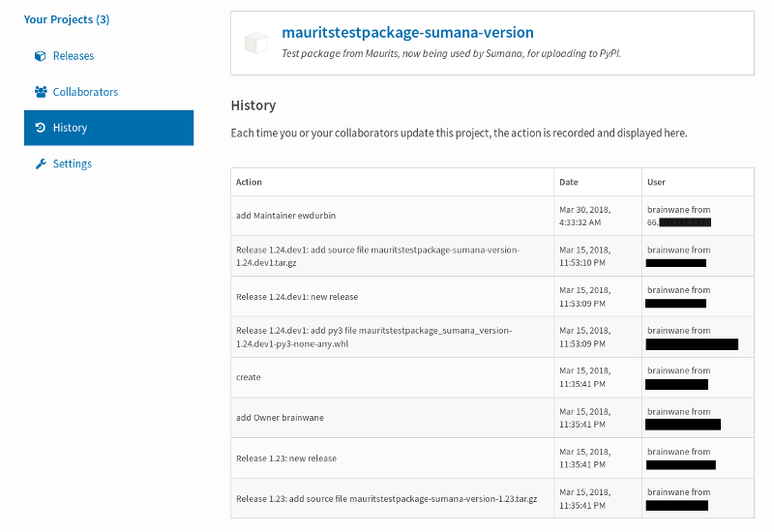Click the 1.23.tar.gz source file entry
Viewport: 774px width, 532px height.
click(401, 499)
